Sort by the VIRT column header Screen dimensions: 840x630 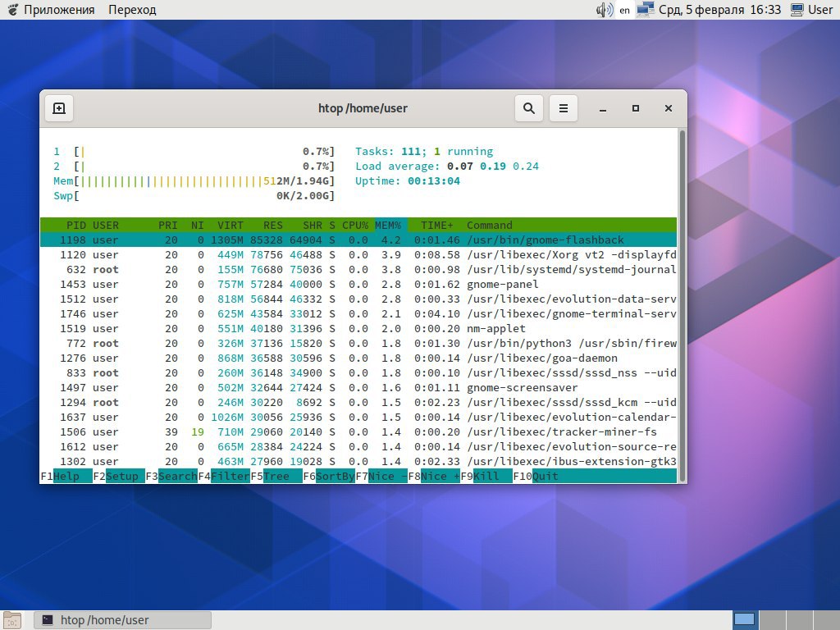[231, 225]
